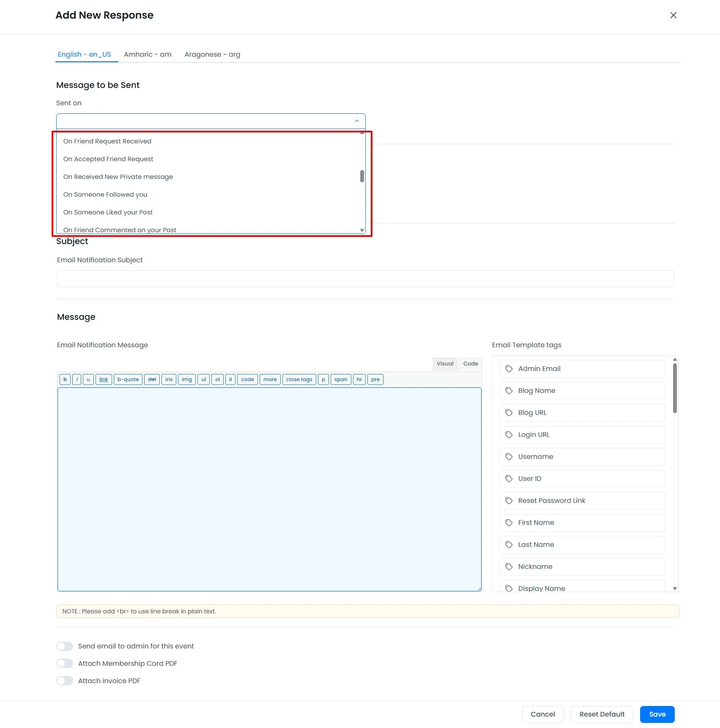The width and height of the screenshot is (720, 728).
Task: Switch to the Amharic - am tab
Action: tap(148, 54)
